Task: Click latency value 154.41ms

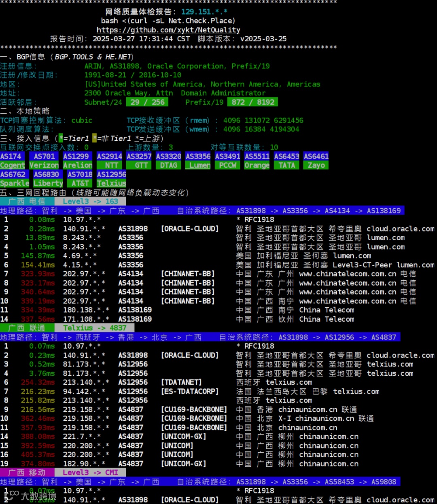Action: pyautogui.click(x=38, y=265)
